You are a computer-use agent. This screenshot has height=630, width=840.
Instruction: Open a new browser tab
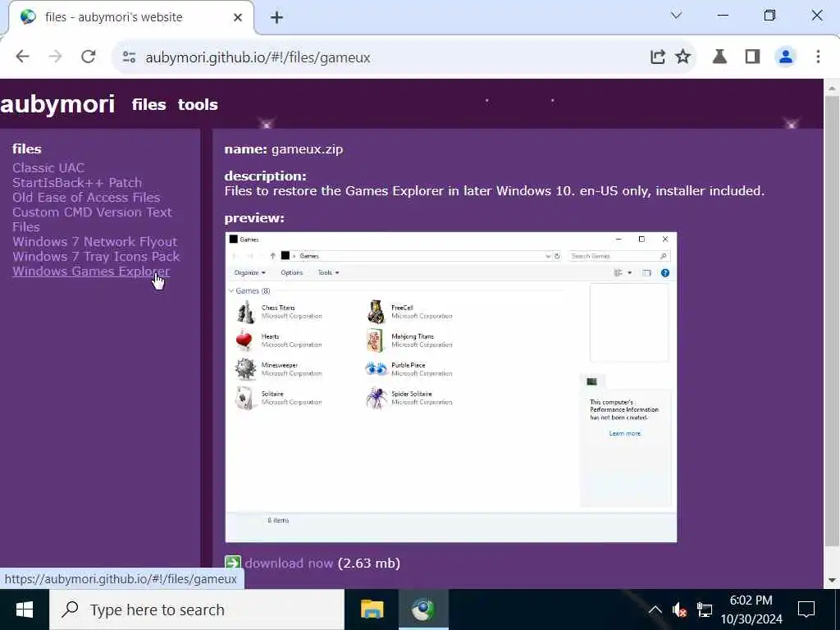click(x=276, y=18)
